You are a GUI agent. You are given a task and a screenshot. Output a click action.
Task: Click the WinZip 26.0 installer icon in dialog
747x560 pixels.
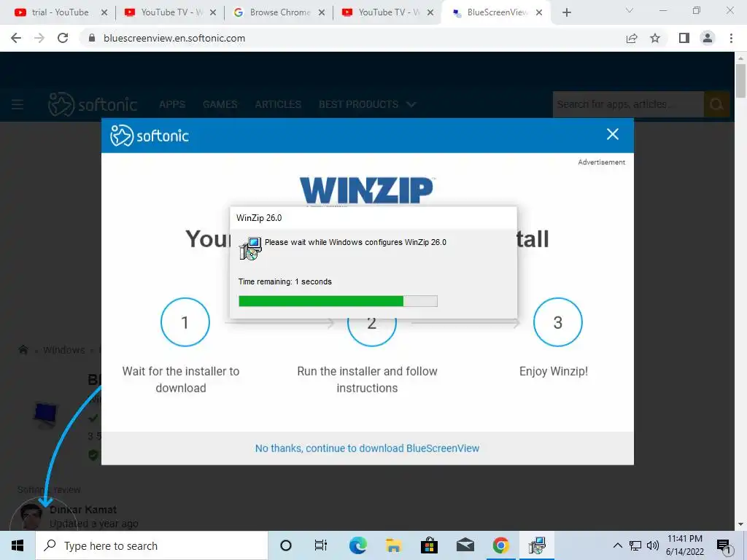(x=251, y=248)
